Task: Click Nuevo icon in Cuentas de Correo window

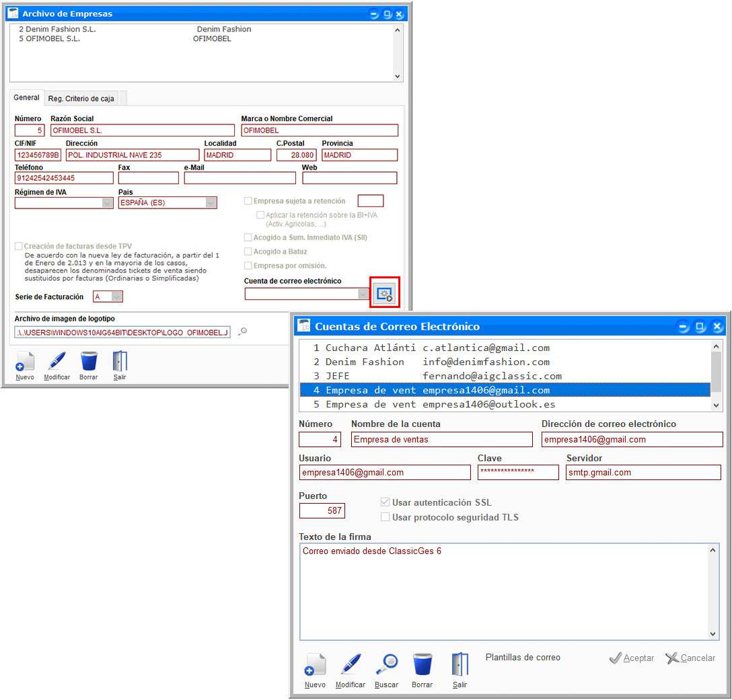Action: 315,664
